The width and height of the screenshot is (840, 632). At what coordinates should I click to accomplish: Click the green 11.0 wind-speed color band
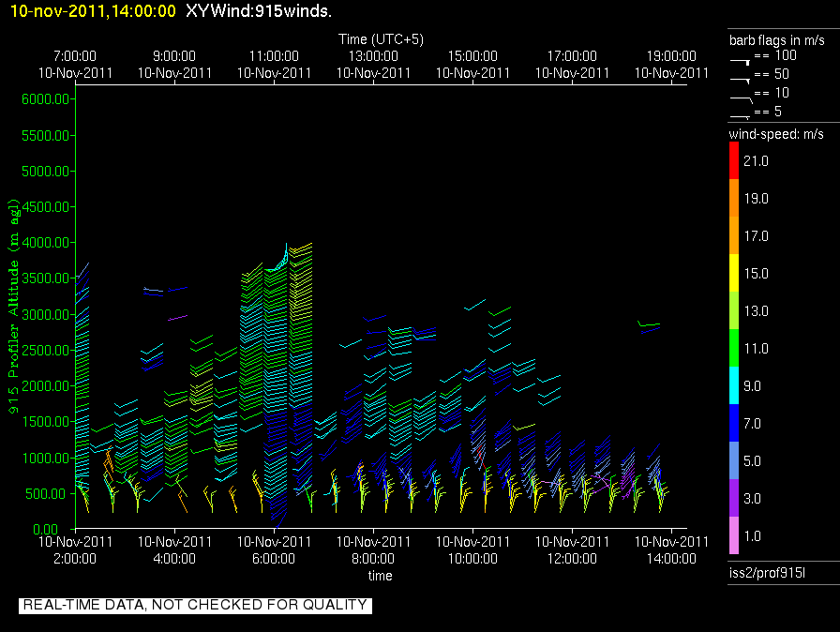click(734, 348)
